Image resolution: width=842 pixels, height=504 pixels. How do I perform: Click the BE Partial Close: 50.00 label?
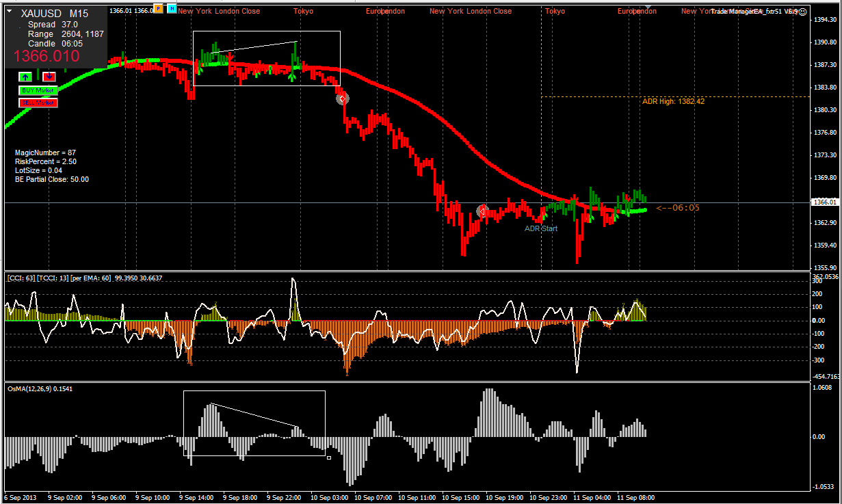click(51, 179)
